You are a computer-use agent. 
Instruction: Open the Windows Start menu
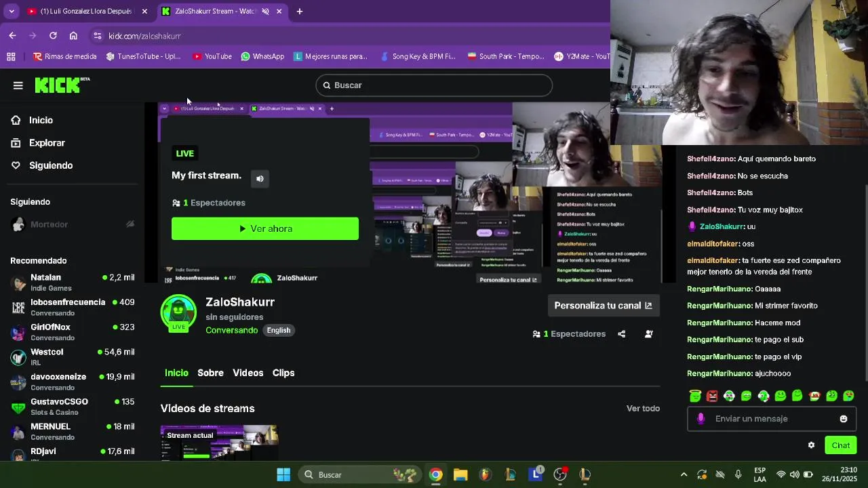(x=283, y=474)
